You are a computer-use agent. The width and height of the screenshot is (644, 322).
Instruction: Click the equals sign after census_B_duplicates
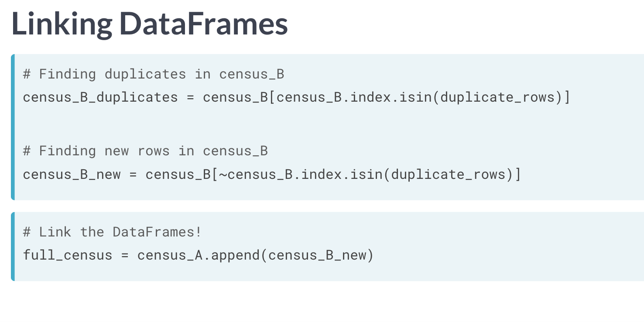[x=190, y=97]
